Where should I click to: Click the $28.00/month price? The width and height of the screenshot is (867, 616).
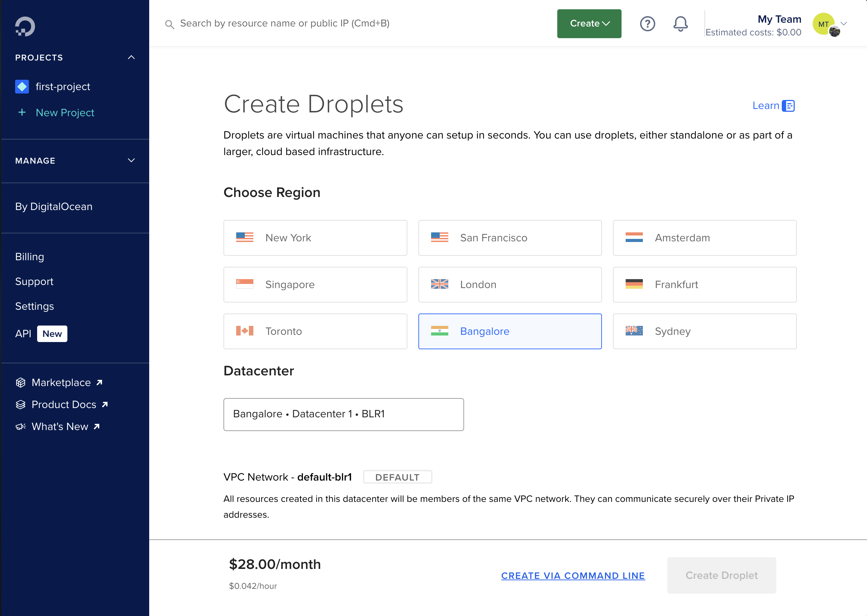275,564
